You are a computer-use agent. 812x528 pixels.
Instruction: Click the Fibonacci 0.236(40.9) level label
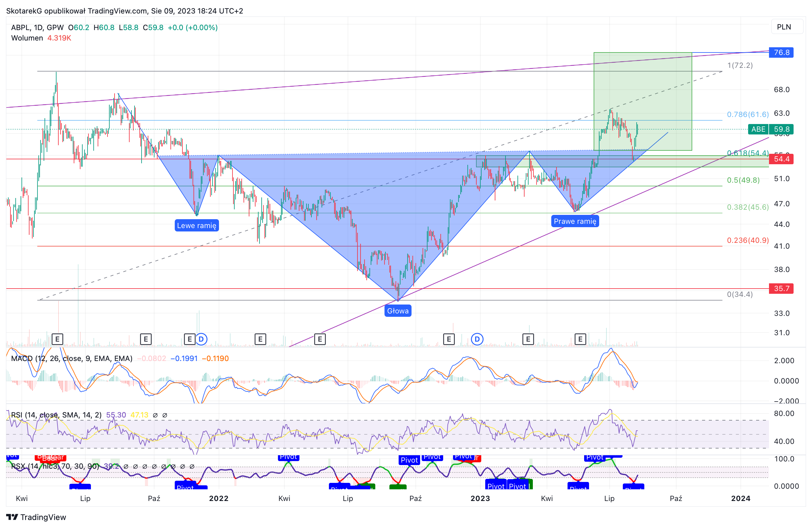748,240
